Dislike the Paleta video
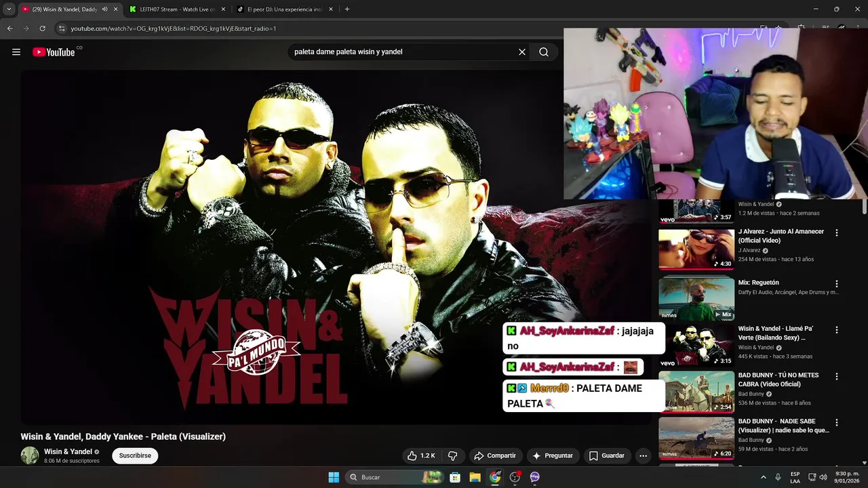 [452, 455]
